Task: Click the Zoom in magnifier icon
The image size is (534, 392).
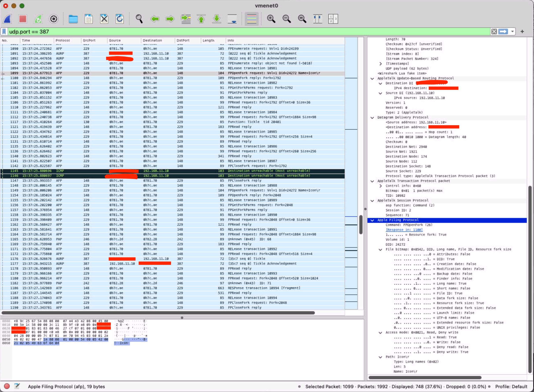Action: point(271,19)
